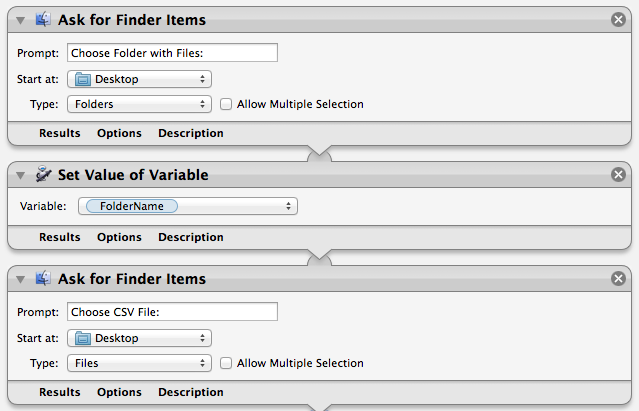Click the Choose Folder with Files prompt field
Image resolution: width=639 pixels, height=411 pixels.
pos(172,53)
